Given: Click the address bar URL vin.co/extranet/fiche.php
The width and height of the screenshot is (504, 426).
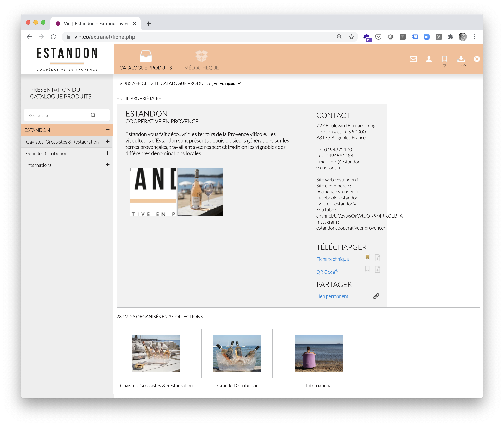Looking at the screenshot, I should pyautogui.click(x=105, y=37).
